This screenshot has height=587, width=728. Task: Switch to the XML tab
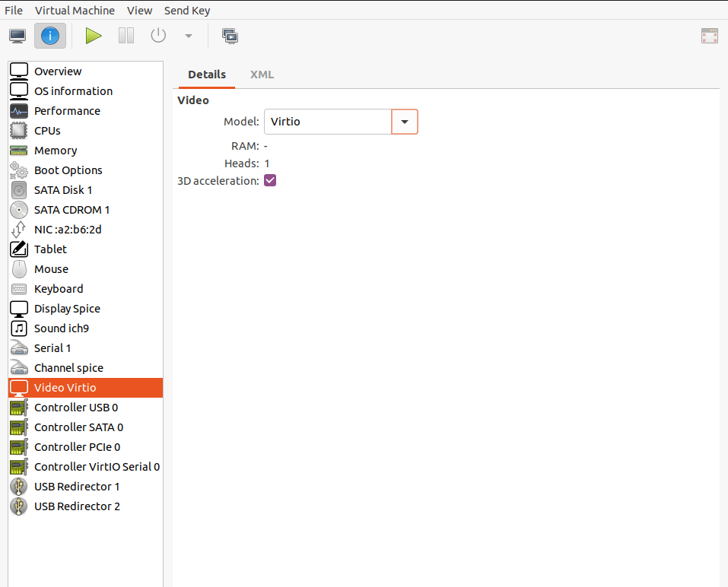click(x=262, y=74)
